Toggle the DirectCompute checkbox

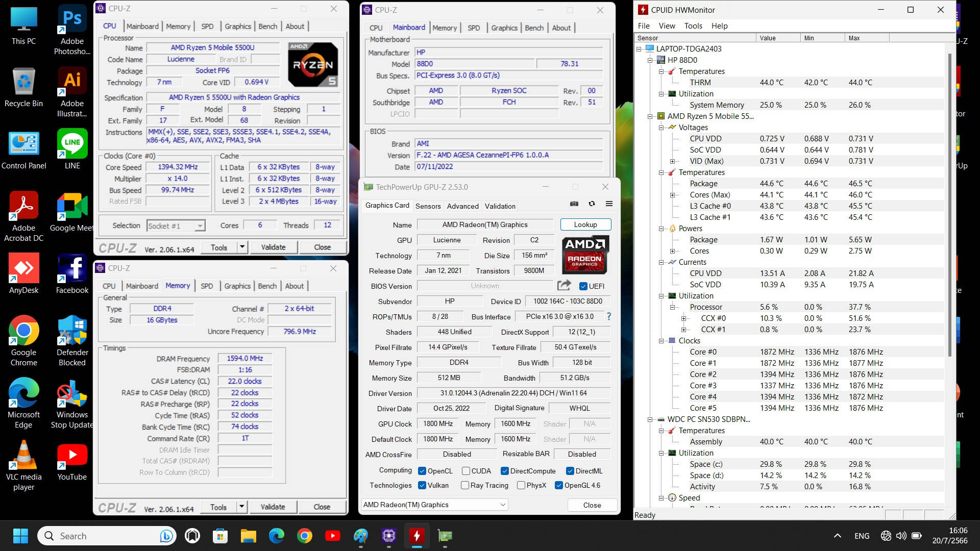point(504,471)
